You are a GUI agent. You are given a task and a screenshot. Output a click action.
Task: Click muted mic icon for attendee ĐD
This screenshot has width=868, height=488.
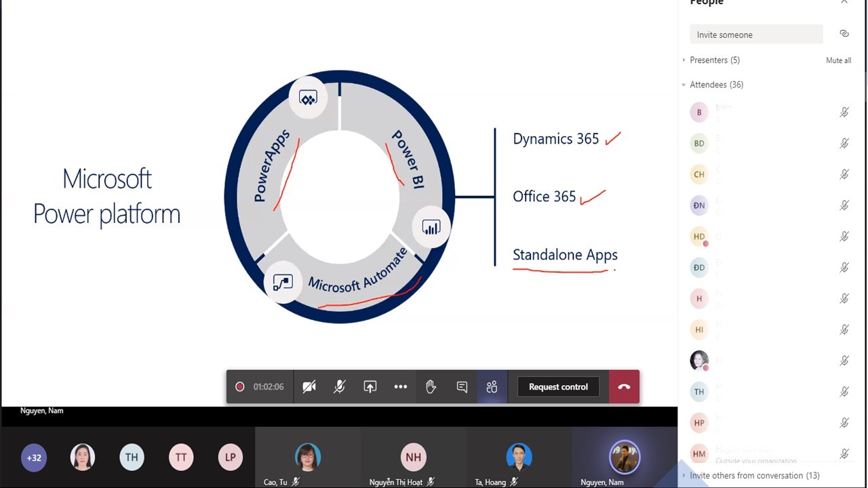(x=844, y=268)
